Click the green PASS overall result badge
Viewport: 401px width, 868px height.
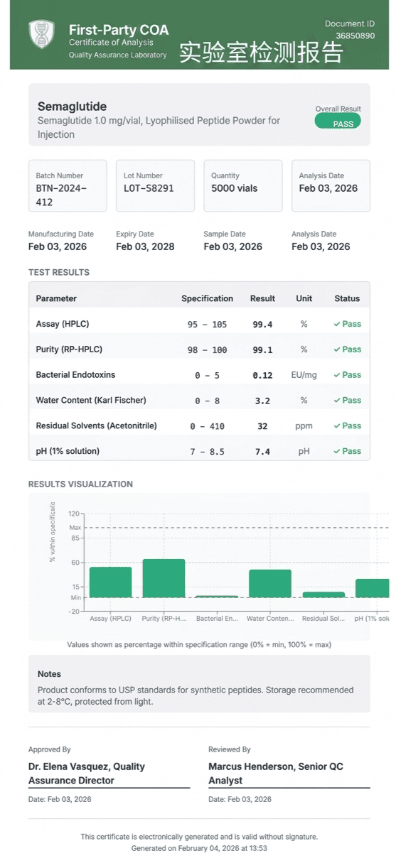(x=338, y=121)
